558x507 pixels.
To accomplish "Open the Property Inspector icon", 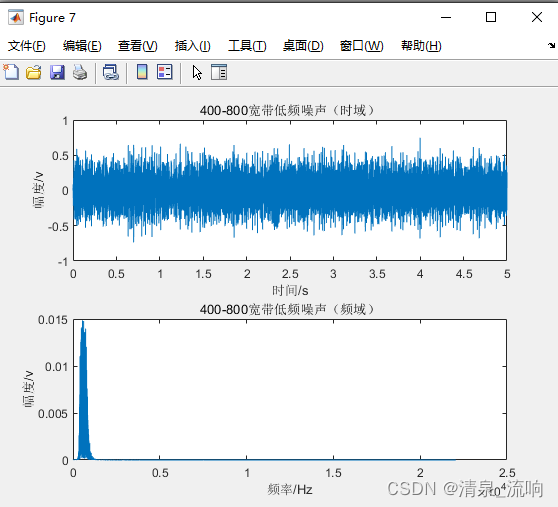I will pos(219,72).
